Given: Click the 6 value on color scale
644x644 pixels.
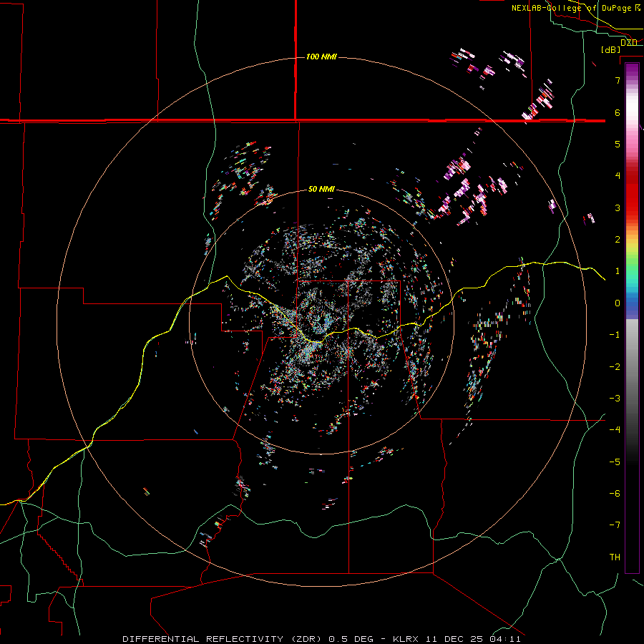Looking at the screenshot, I should click(x=618, y=112).
